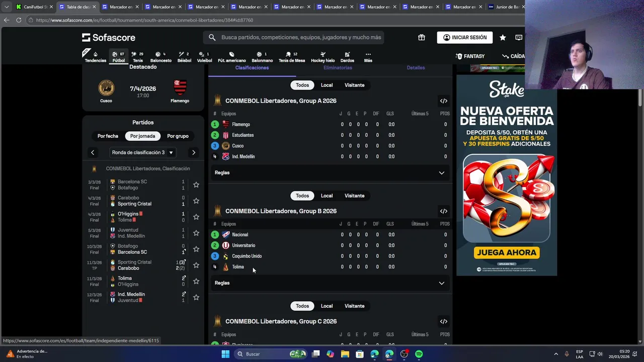Favorite the Juventud vs Ind. Medellín 5/3/26 match

point(196,233)
